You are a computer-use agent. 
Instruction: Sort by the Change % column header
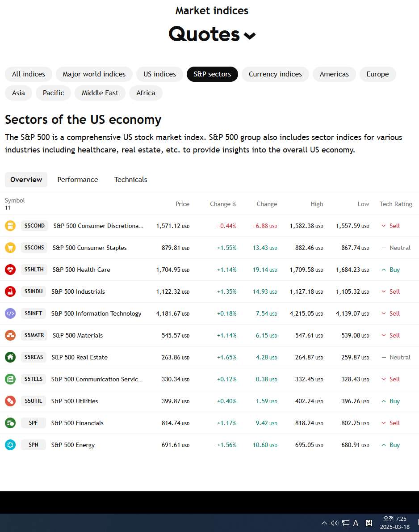tap(223, 204)
